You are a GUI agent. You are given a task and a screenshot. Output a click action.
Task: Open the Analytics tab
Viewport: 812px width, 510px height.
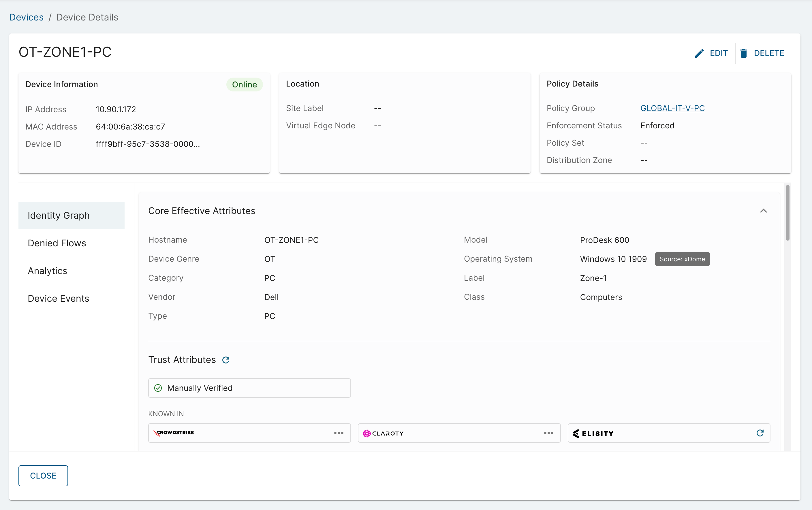[x=48, y=271]
